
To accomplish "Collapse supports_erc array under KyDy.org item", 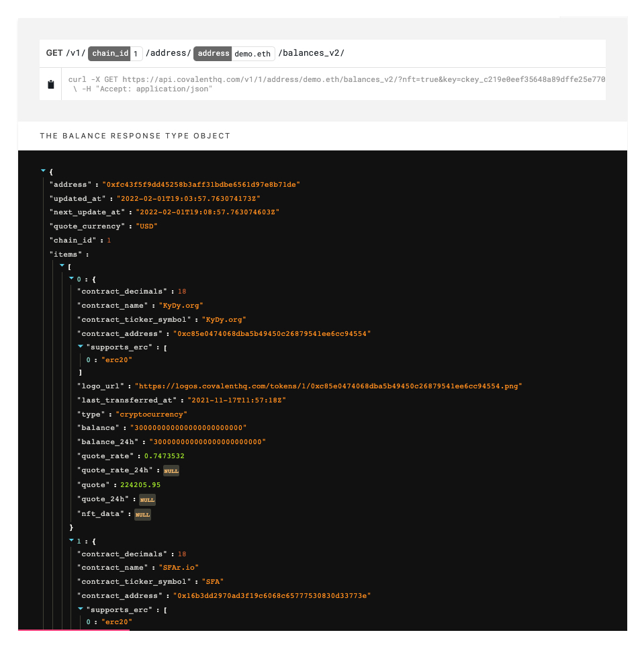I will (81, 347).
